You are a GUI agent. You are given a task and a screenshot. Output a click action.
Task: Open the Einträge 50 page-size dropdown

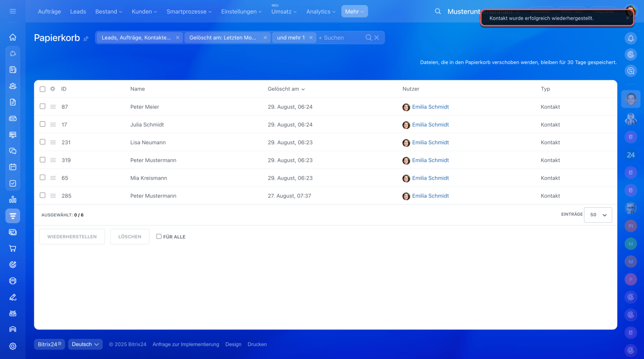click(598, 215)
